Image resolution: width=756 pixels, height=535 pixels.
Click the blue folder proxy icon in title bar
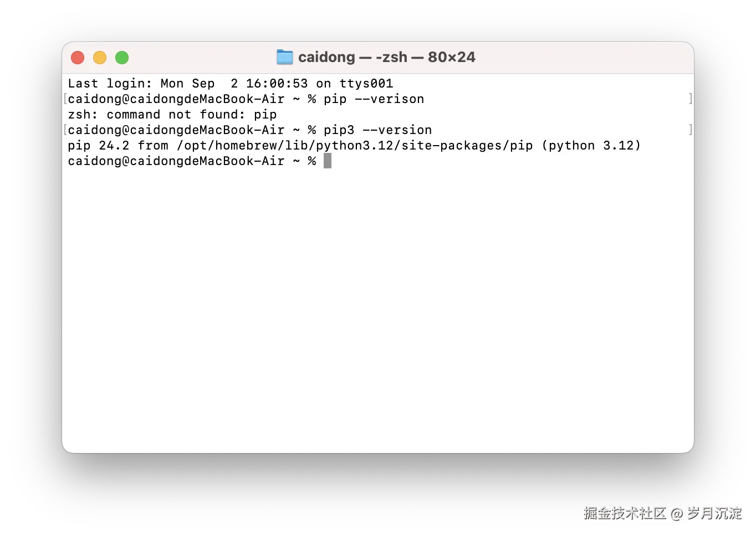tap(284, 57)
